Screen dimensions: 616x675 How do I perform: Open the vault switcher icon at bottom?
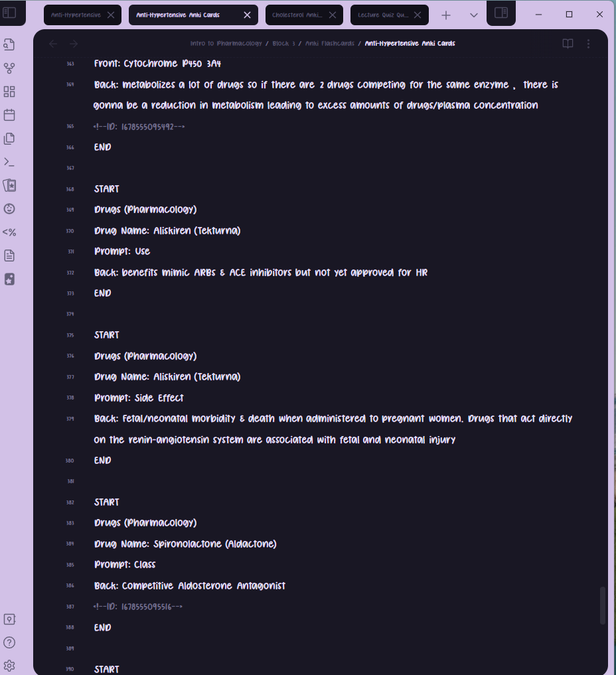coord(9,619)
